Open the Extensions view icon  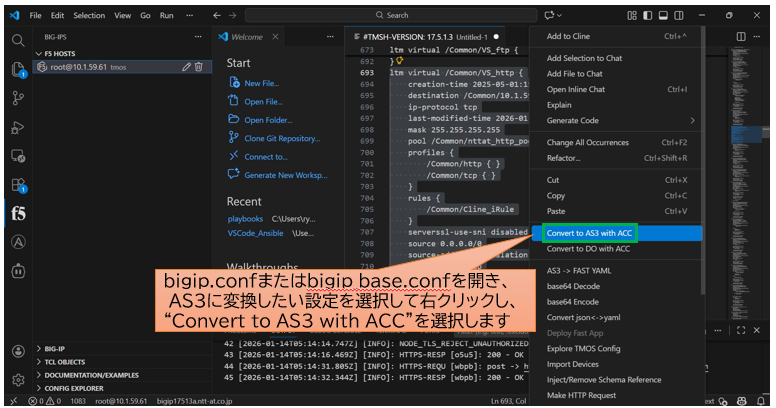click(x=18, y=185)
